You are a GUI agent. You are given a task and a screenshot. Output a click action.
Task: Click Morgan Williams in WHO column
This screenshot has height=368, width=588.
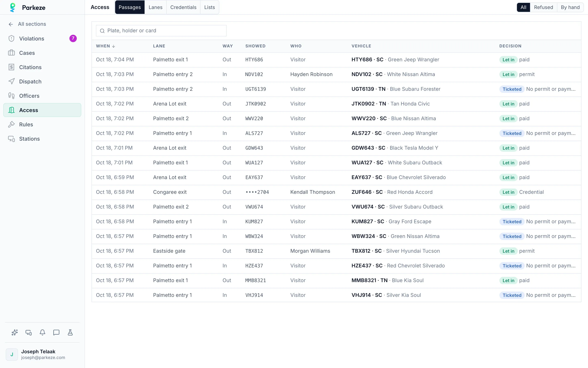click(310, 251)
